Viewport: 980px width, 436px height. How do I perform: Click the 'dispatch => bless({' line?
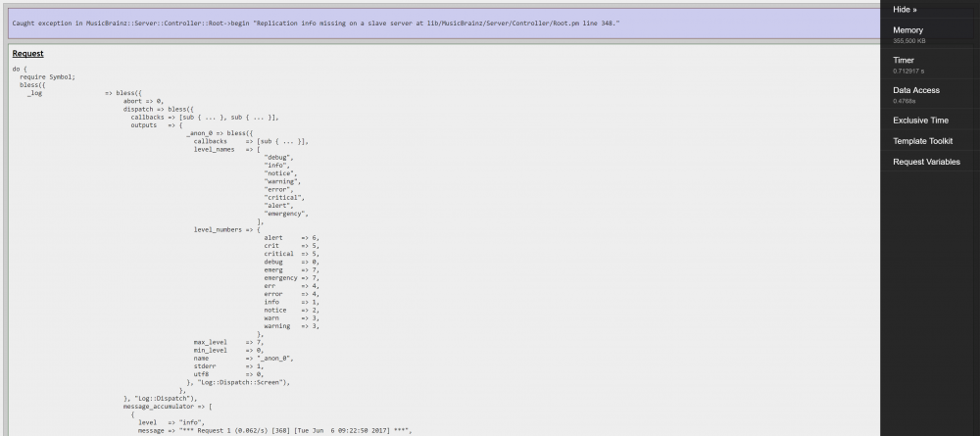[x=158, y=110]
